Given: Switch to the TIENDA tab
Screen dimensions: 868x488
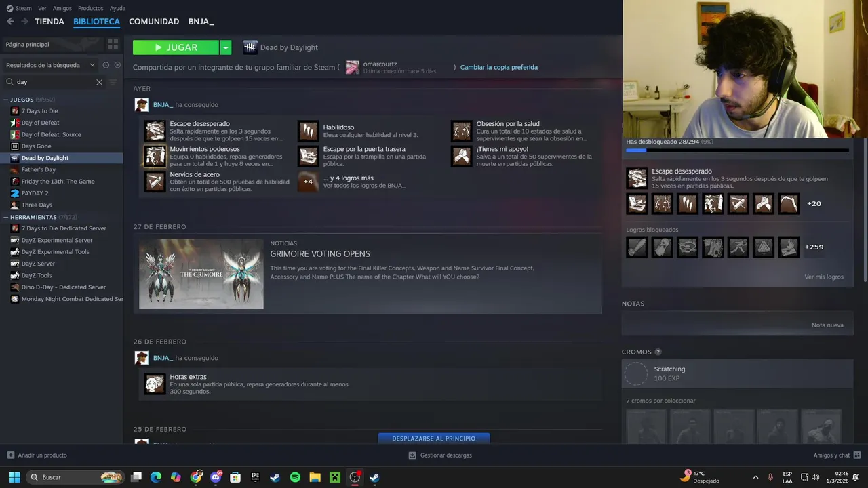Looking at the screenshot, I should click(50, 22).
